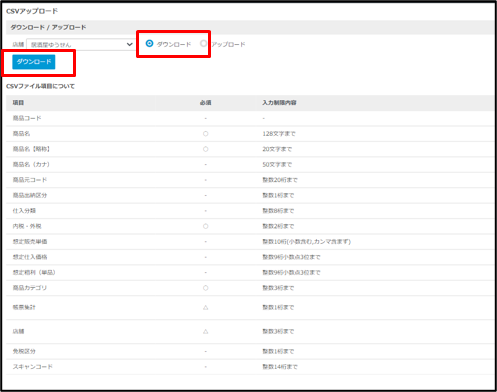Click the 項目 column header

point(18,103)
